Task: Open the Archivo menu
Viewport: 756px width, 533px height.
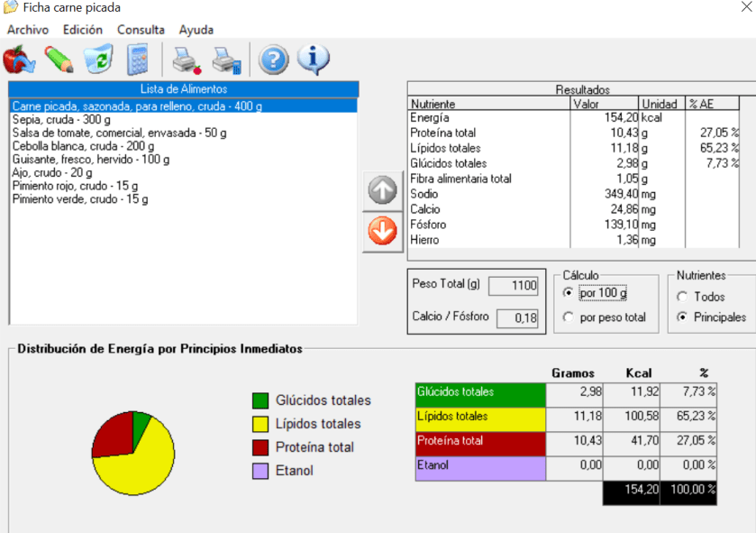Action: 28,29
